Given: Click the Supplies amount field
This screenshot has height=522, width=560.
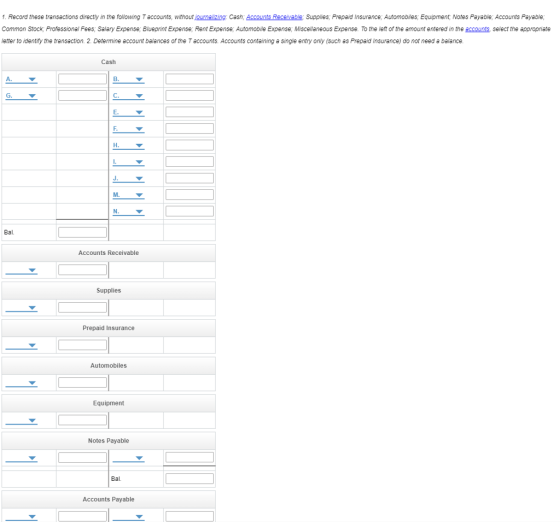Looking at the screenshot, I should [82, 307].
